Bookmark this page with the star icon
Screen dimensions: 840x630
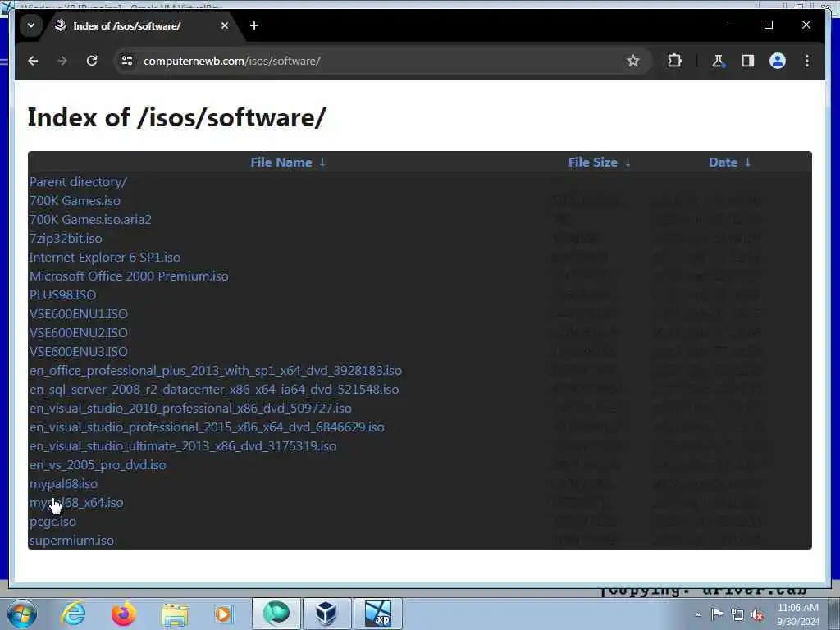(632, 61)
